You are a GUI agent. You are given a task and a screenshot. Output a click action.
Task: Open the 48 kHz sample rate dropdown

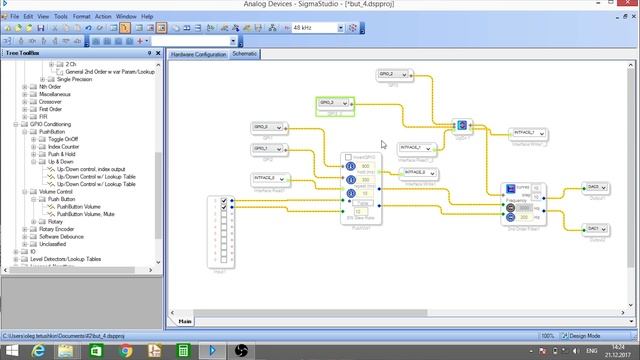point(340,28)
